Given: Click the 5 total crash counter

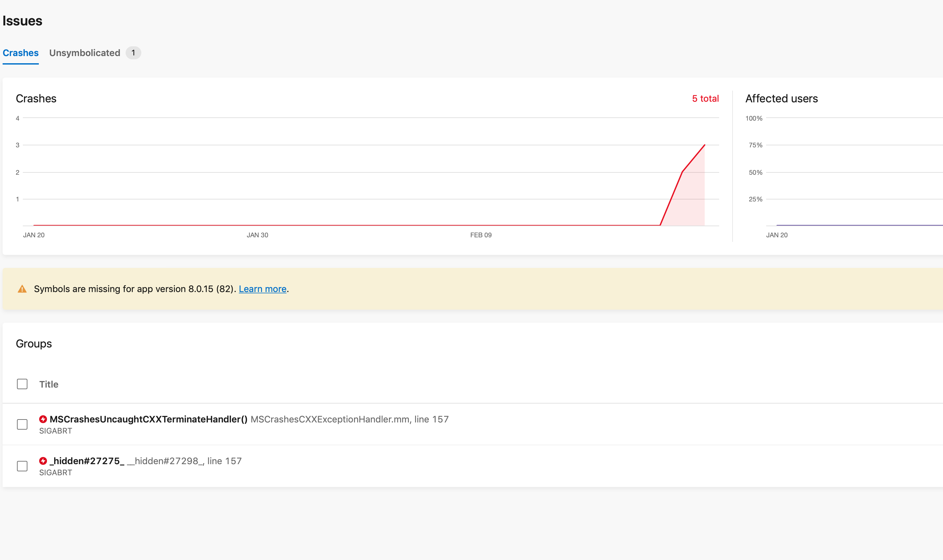Looking at the screenshot, I should click(705, 98).
